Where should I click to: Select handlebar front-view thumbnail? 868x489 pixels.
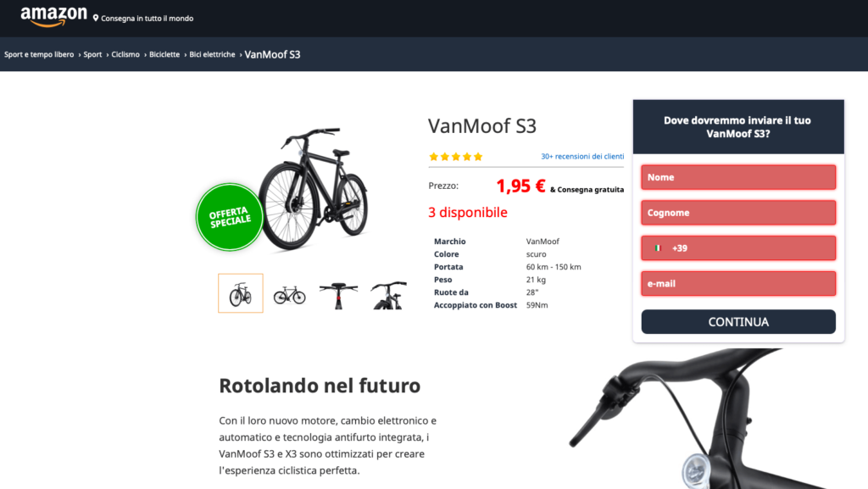338,296
